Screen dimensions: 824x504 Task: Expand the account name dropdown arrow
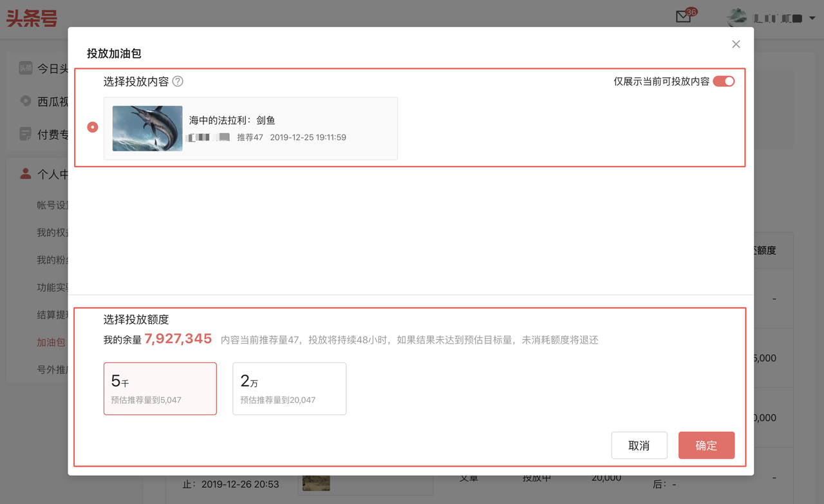coord(812,19)
